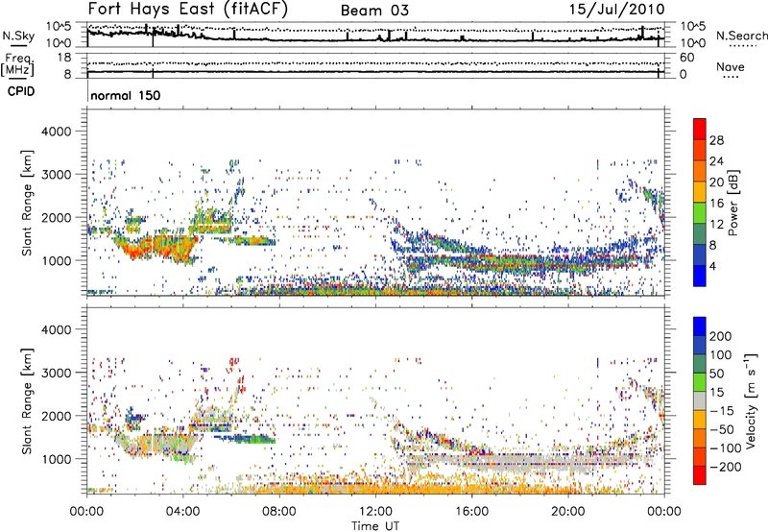Click the "2000" tick label on power panel

pyautogui.click(x=57, y=217)
